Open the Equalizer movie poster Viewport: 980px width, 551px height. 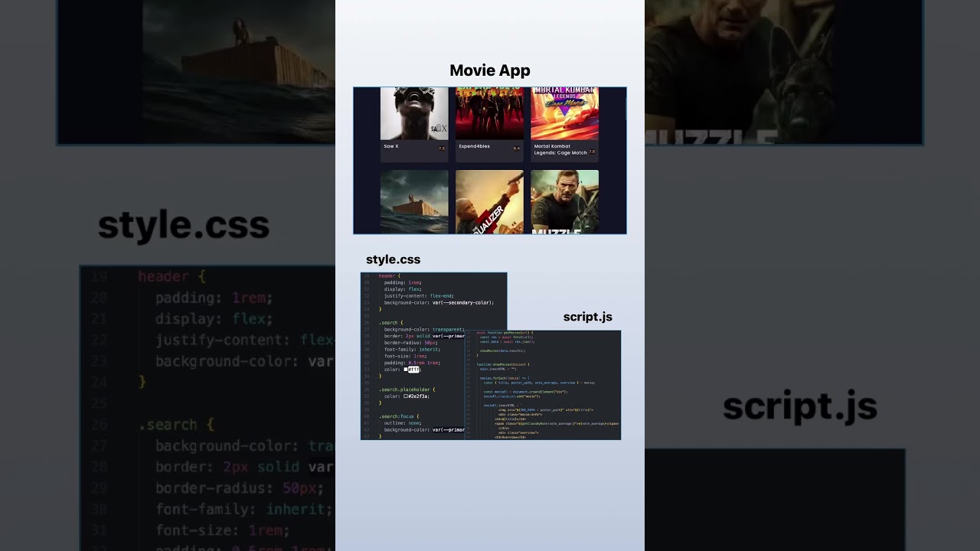489,201
